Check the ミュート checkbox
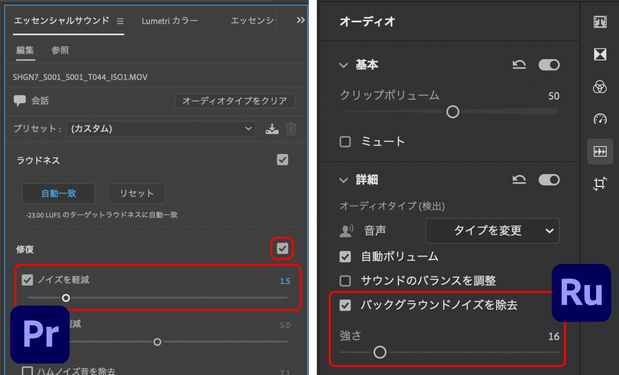619x375 pixels. pyautogui.click(x=345, y=142)
